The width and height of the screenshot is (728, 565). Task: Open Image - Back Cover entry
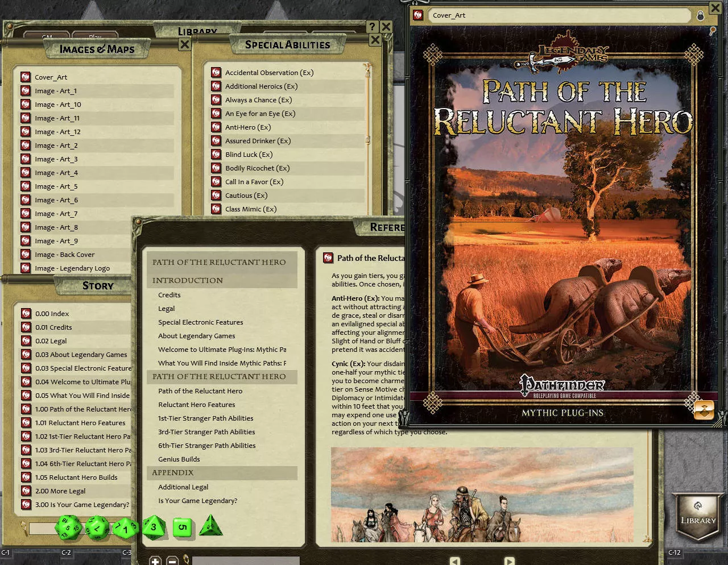[65, 255]
